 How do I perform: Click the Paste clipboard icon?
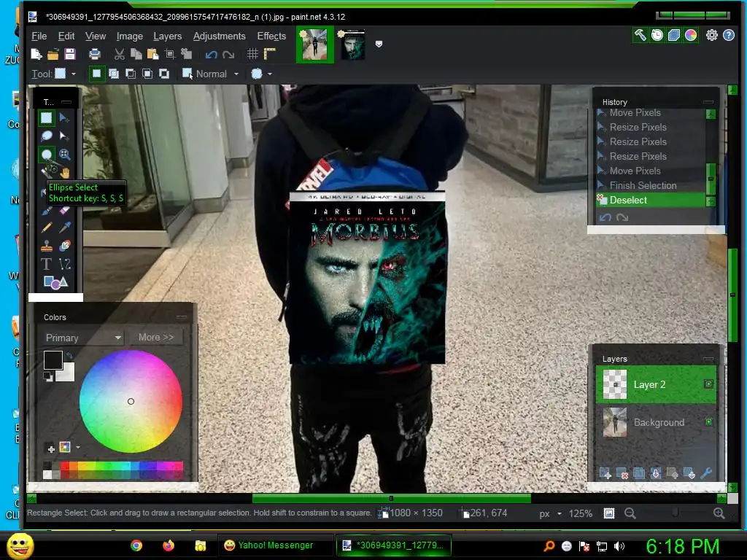pos(153,54)
